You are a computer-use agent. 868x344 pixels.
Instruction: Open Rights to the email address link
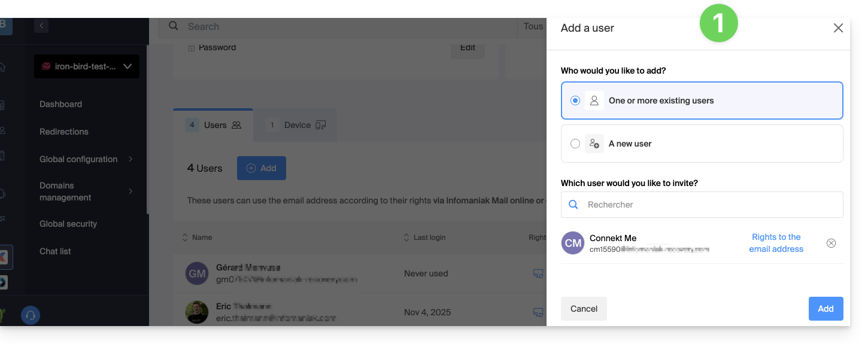[776, 243]
